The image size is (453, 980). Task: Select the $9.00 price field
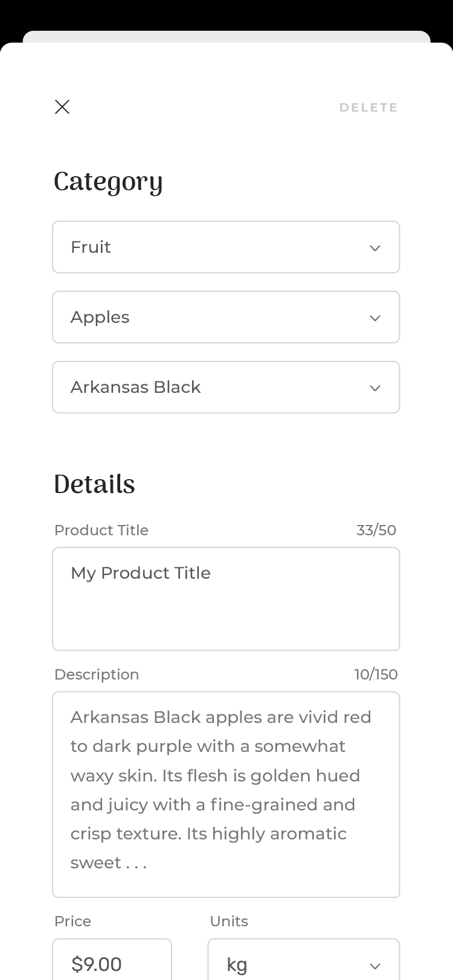112,959
